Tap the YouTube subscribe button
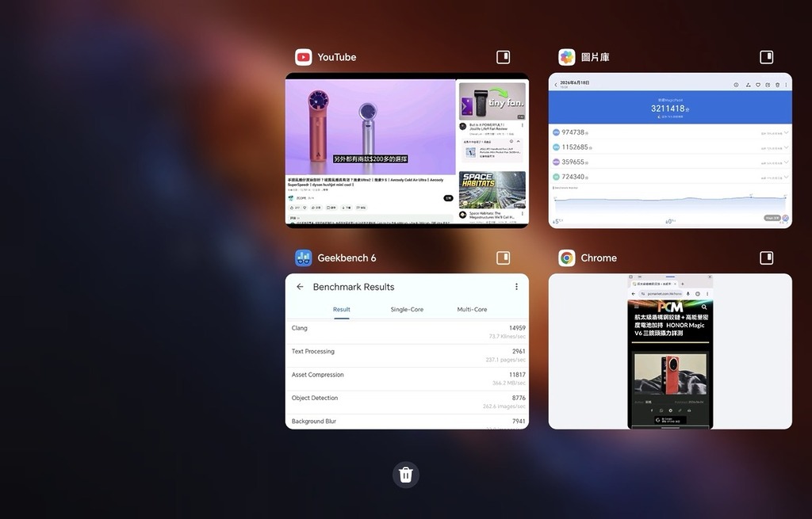812x519 pixels. tap(448, 198)
